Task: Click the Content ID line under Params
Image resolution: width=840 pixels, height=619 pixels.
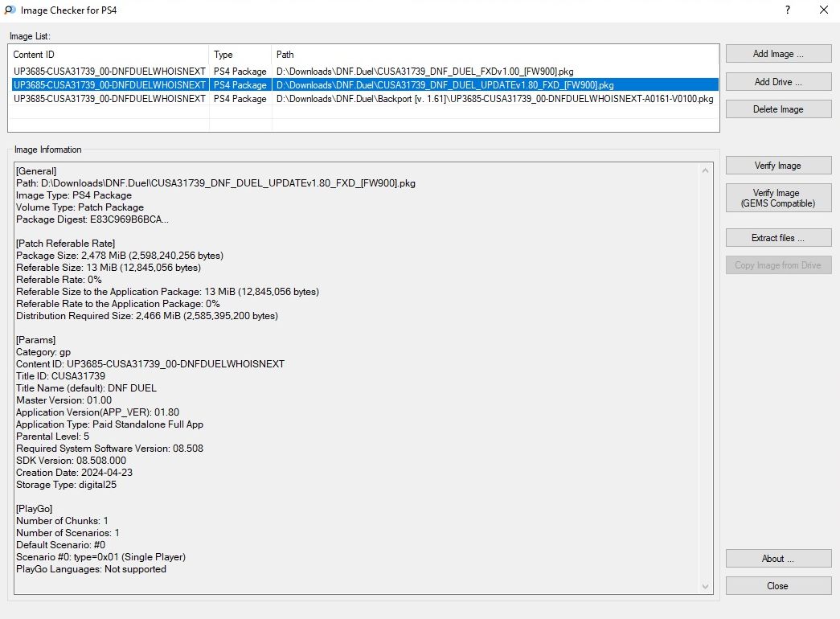Action: [x=150, y=364]
